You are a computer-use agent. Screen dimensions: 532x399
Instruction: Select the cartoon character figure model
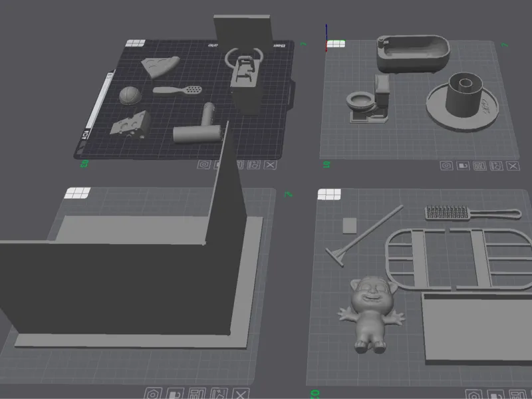pos(371,314)
